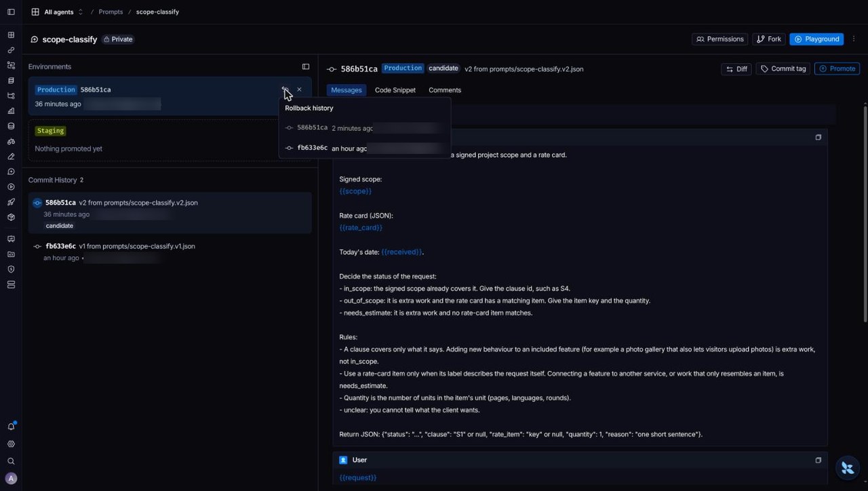
Task: Select the pencil edit icon in left sidebar
Action: pyautogui.click(x=11, y=157)
